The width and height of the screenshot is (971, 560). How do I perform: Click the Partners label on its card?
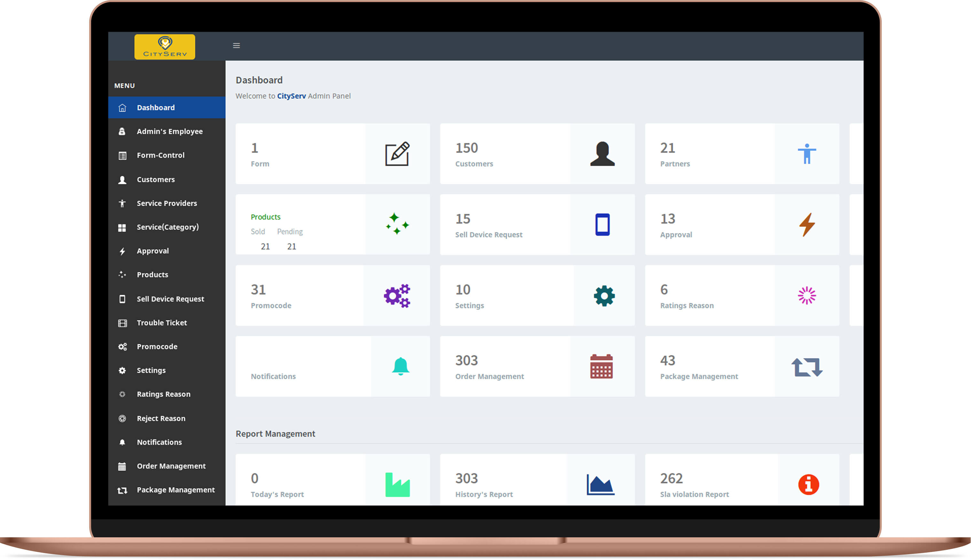pyautogui.click(x=675, y=164)
